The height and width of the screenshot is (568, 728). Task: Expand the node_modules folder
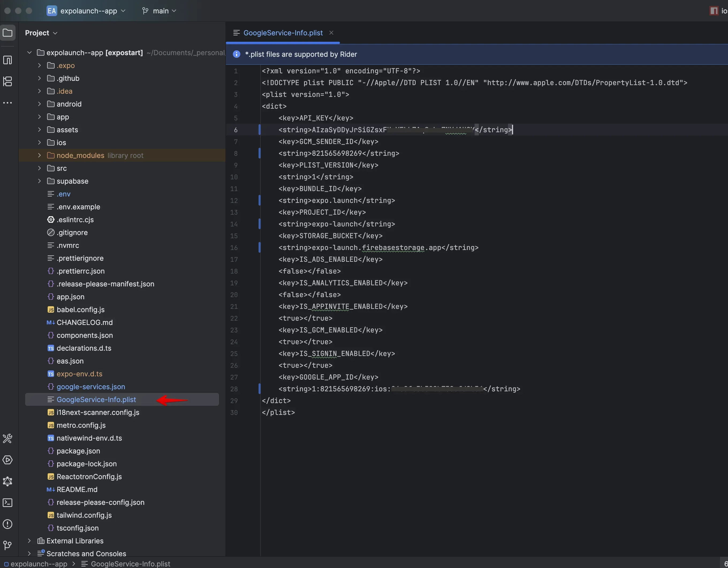pos(39,155)
